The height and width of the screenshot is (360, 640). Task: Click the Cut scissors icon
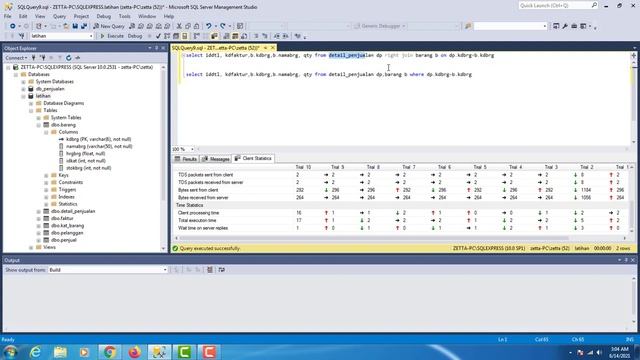pyautogui.click(x=179, y=26)
